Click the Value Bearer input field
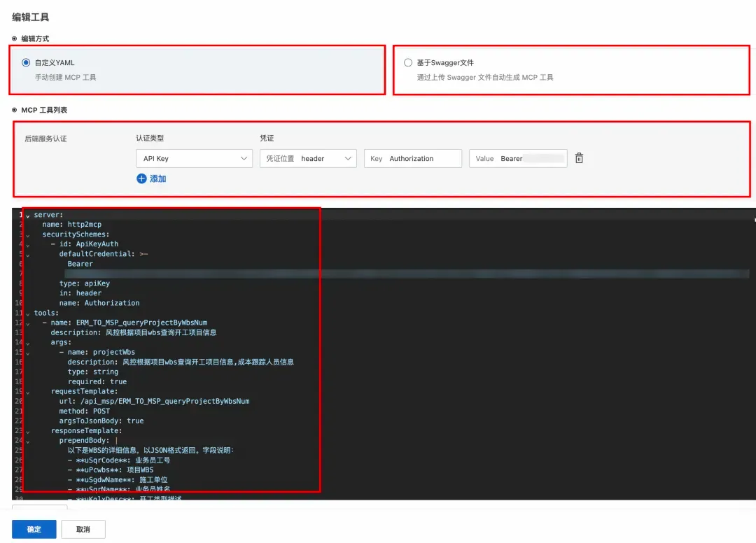Image resolution: width=756 pixels, height=543 pixels. click(518, 159)
